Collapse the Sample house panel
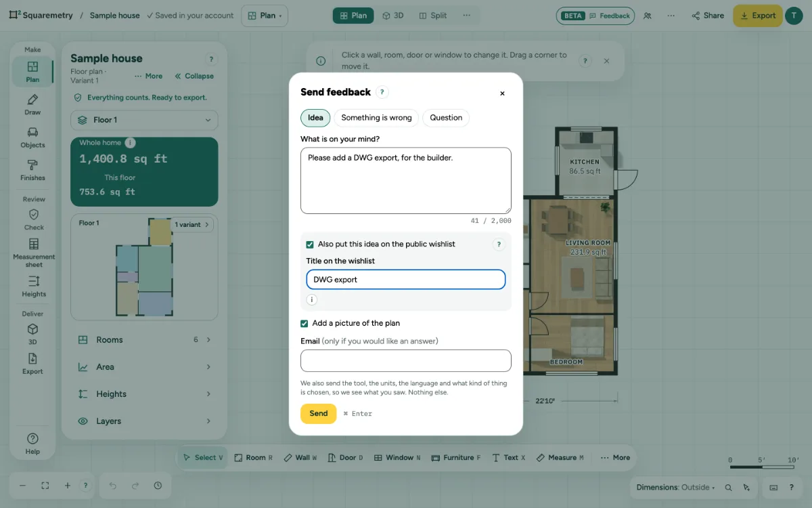 (194, 77)
